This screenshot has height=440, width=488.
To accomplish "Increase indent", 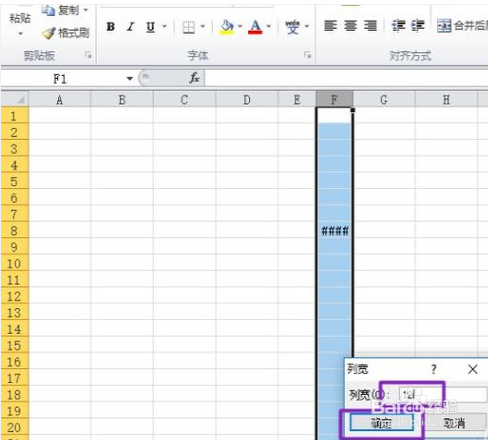I will [418, 26].
